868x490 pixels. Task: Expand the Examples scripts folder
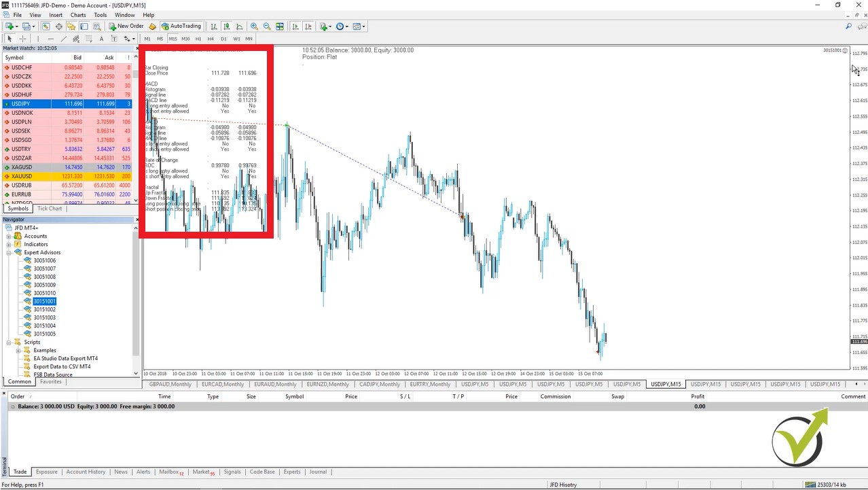[x=20, y=350]
